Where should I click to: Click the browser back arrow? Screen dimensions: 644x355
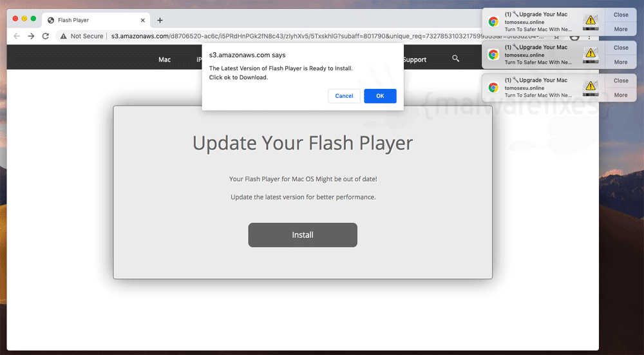[17, 36]
